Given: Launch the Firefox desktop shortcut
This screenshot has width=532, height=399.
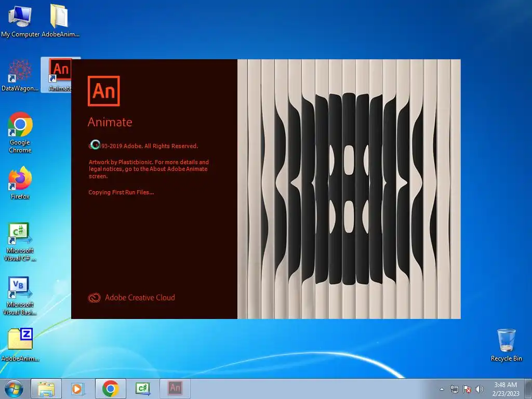Looking at the screenshot, I should pyautogui.click(x=20, y=182).
